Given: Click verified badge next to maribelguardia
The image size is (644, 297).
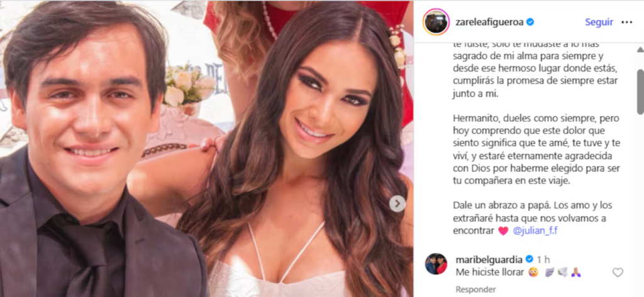Looking at the screenshot, I should coord(530,259).
